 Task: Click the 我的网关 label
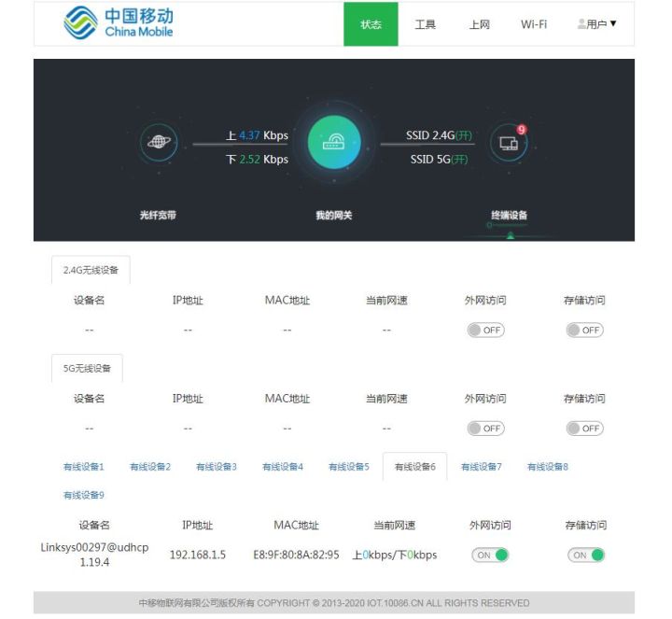coord(334,216)
